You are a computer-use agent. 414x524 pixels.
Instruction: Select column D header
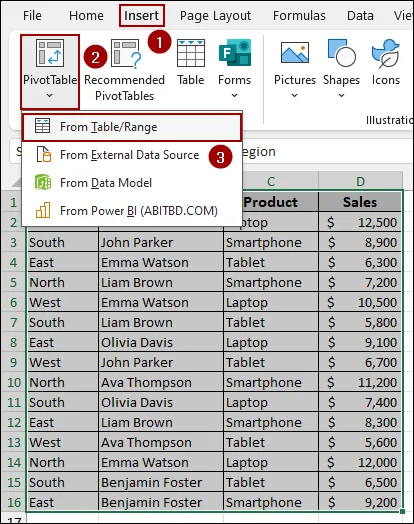tap(360, 181)
